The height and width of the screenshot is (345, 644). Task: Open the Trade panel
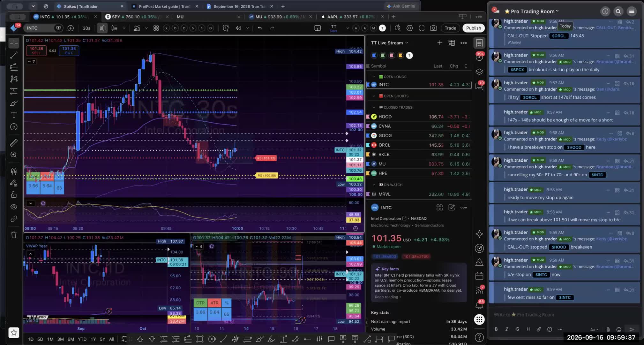[x=450, y=28]
